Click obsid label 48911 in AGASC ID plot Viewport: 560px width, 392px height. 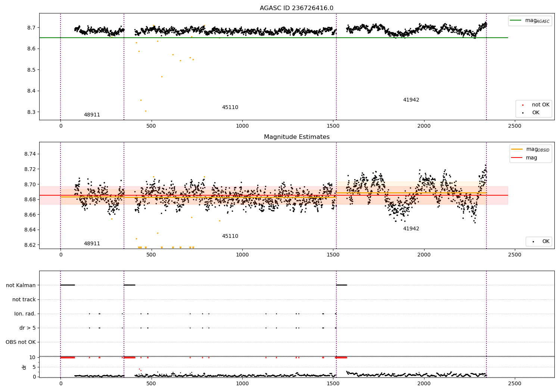coord(92,115)
